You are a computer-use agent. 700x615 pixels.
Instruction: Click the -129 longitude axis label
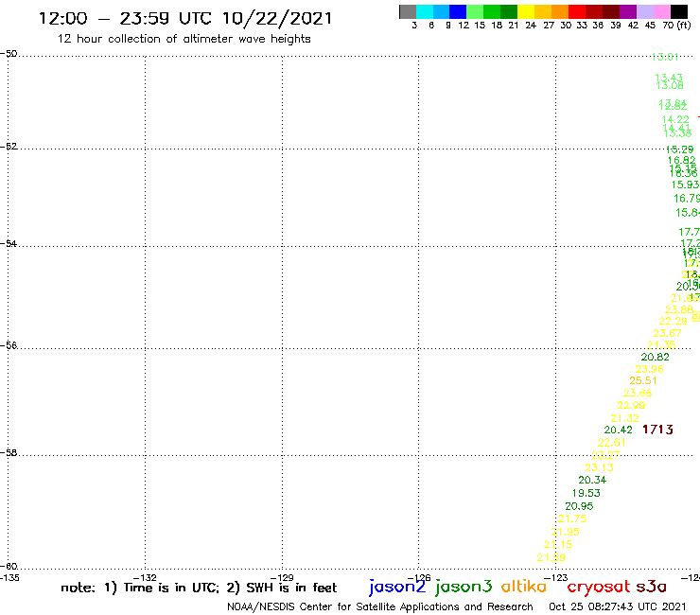point(282,578)
